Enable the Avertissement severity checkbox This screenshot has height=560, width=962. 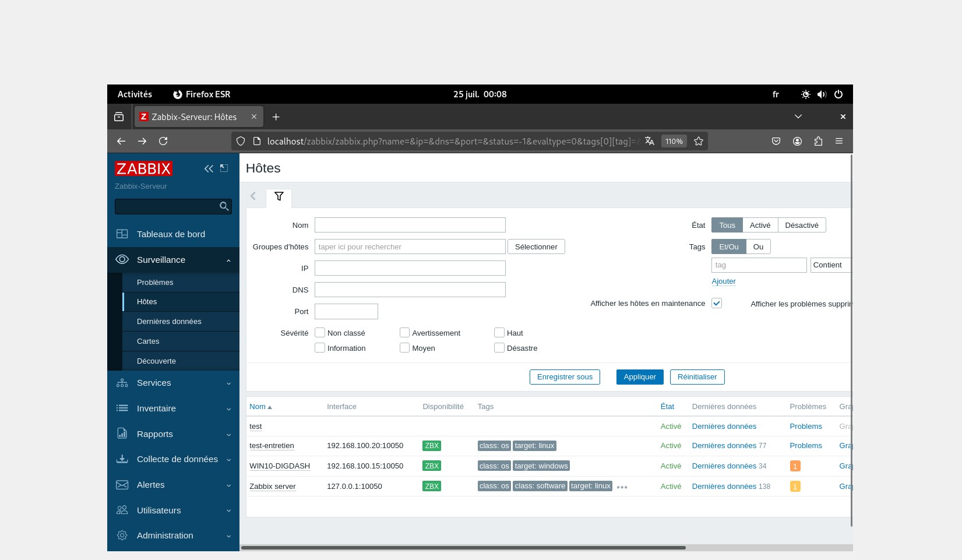(x=404, y=333)
